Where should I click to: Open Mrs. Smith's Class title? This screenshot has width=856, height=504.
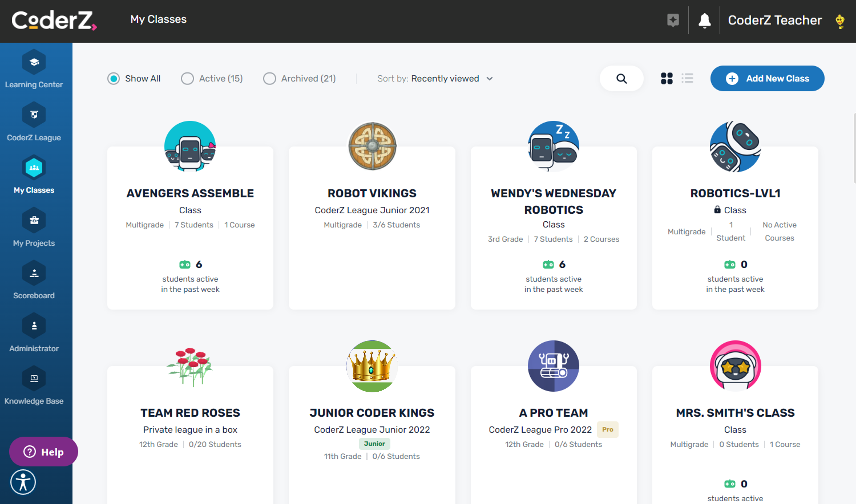point(735,413)
